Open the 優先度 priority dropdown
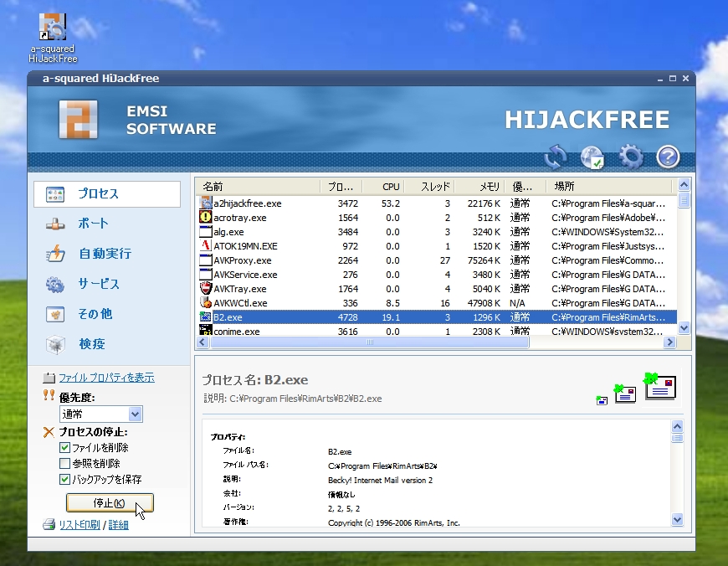The width and height of the screenshot is (728, 566). point(135,414)
